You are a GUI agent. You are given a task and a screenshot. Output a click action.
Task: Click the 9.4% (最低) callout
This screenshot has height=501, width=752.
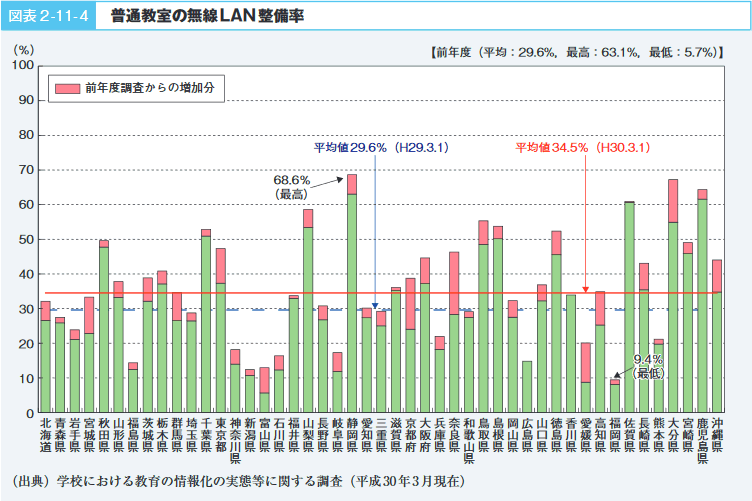point(648,366)
